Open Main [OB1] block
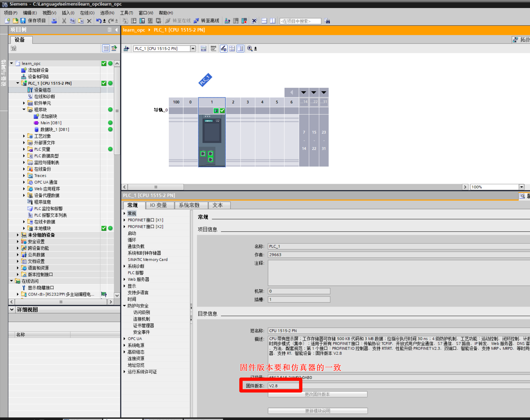This screenshot has height=420, width=530. [51, 123]
